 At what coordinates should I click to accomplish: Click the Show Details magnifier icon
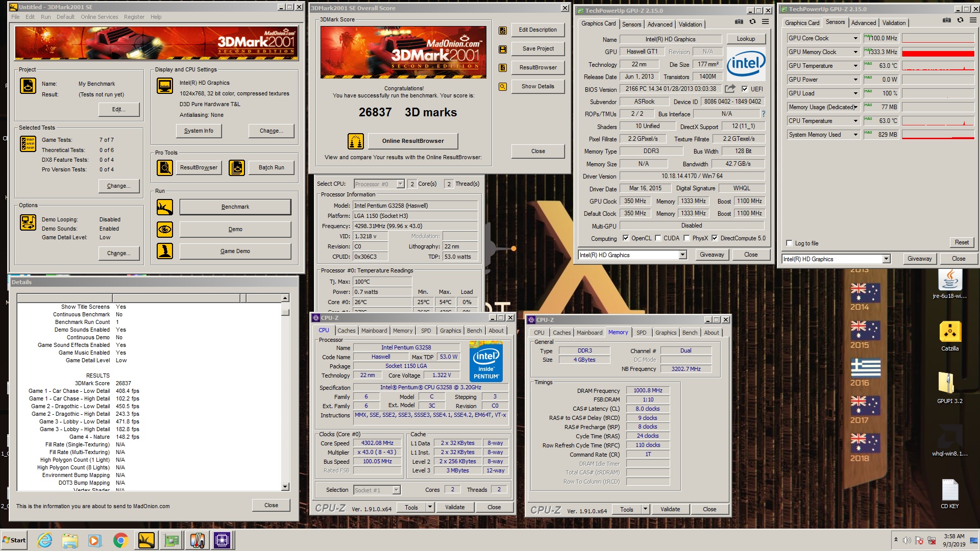pos(503,87)
